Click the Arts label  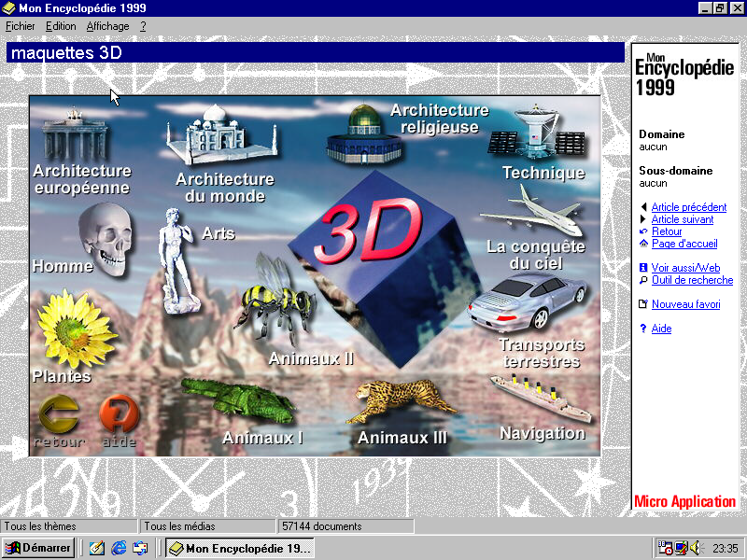[x=218, y=232]
